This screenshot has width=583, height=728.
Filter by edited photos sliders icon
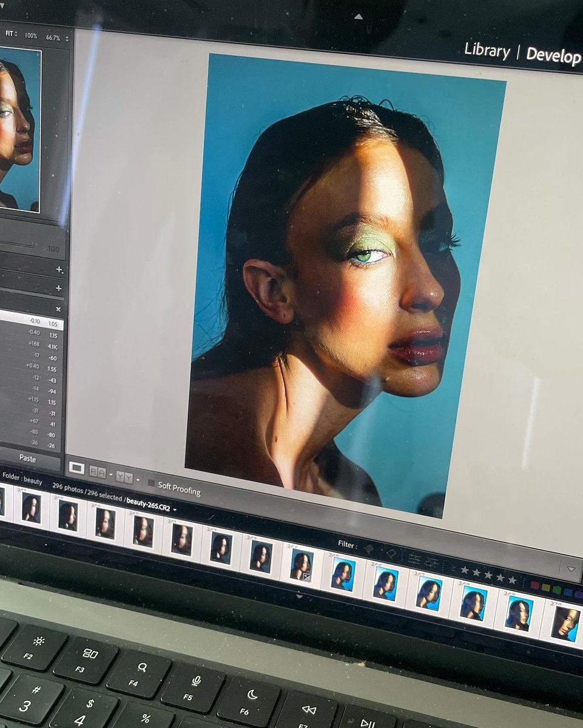(x=414, y=559)
